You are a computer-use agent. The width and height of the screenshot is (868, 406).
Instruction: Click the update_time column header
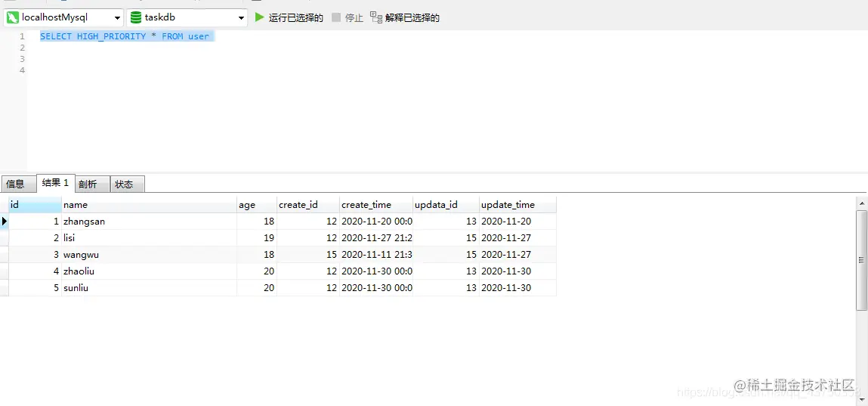click(x=518, y=205)
